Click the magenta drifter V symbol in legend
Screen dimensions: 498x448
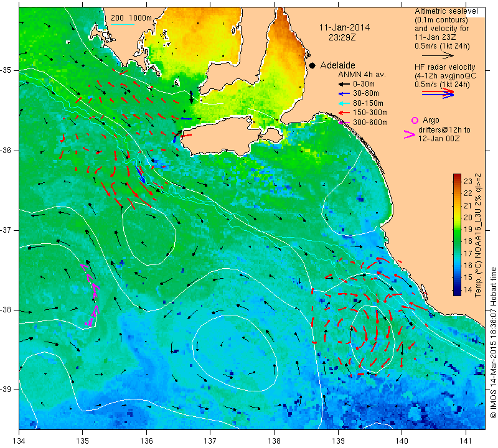(x=410, y=134)
